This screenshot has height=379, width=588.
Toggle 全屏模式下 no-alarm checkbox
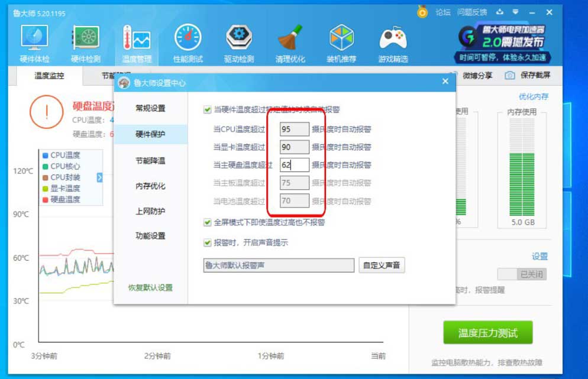207,222
